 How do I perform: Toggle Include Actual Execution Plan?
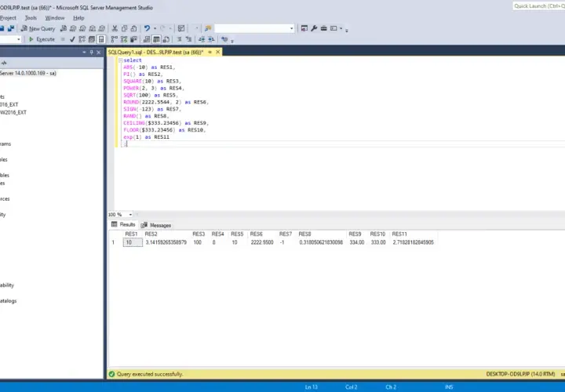[115, 39]
